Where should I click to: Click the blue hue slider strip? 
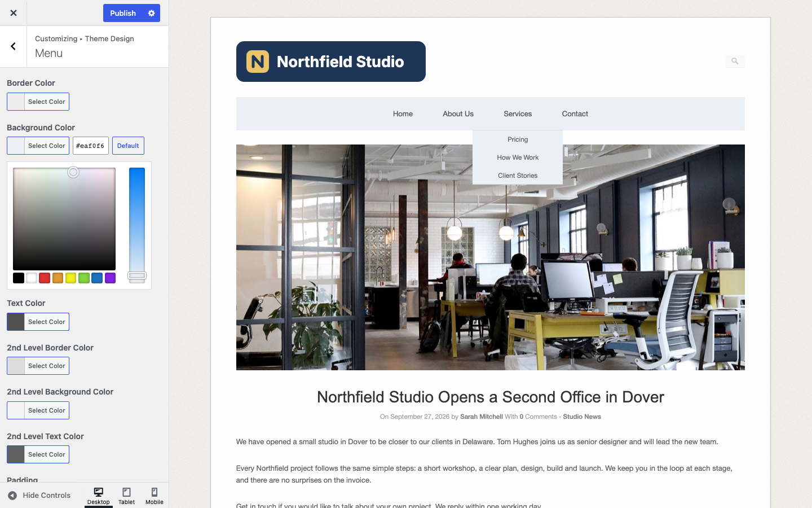[x=137, y=225]
